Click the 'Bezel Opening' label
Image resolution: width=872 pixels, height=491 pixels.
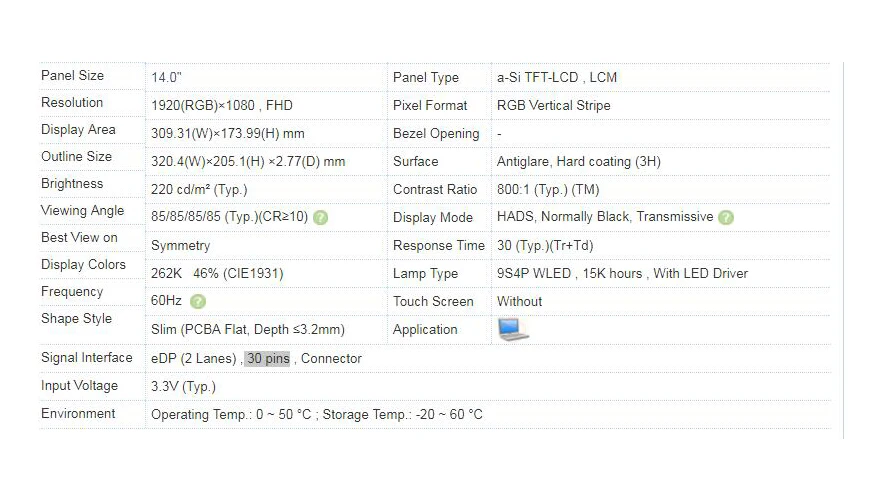point(436,134)
